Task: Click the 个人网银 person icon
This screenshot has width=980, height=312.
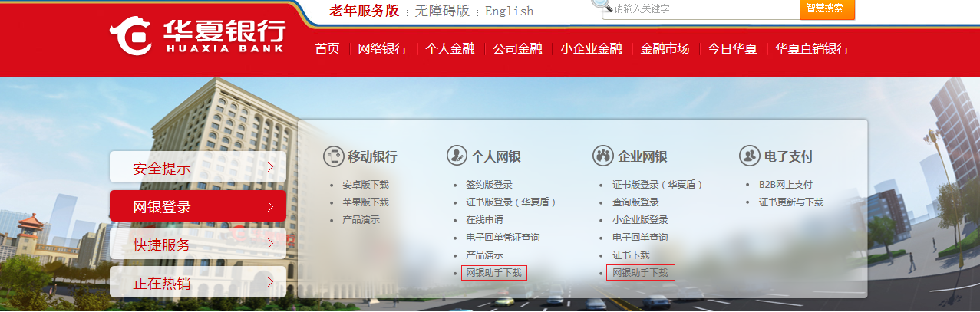Action: click(x=457, y=156)
